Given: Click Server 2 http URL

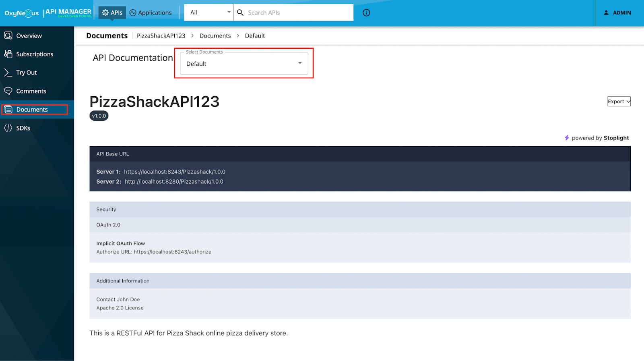Looking at the screenshot, I should (174, 182).
